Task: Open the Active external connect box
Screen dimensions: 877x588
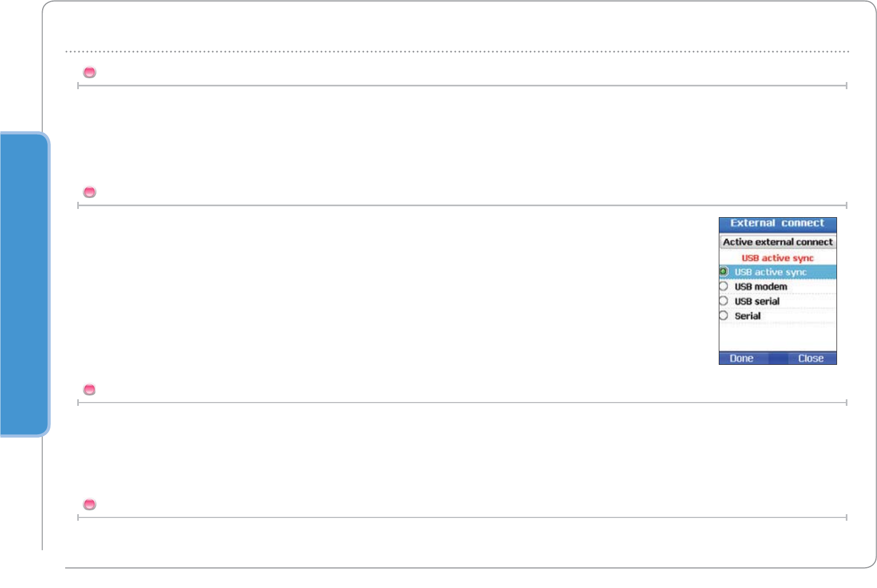Action: pos(777,242)
